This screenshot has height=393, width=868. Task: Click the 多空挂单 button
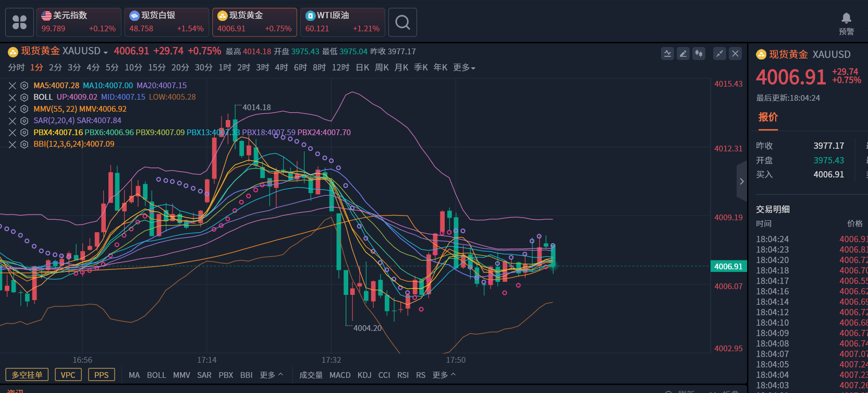[27, 375]
